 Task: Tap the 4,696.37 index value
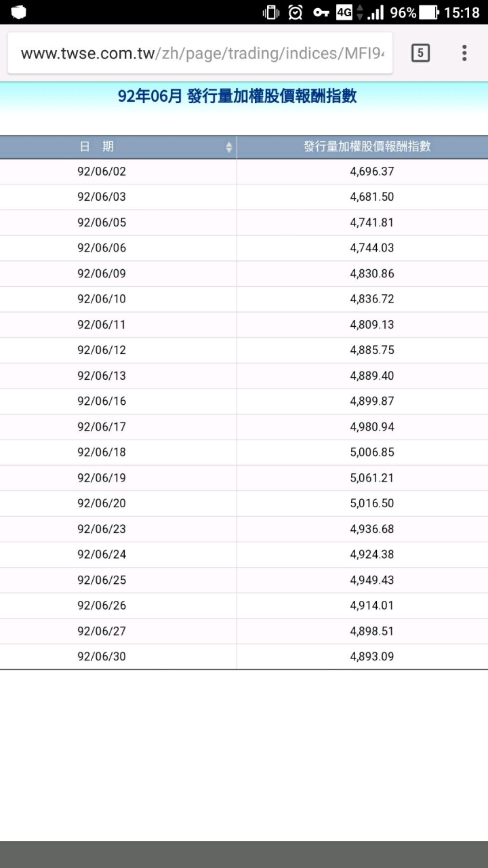372,172
